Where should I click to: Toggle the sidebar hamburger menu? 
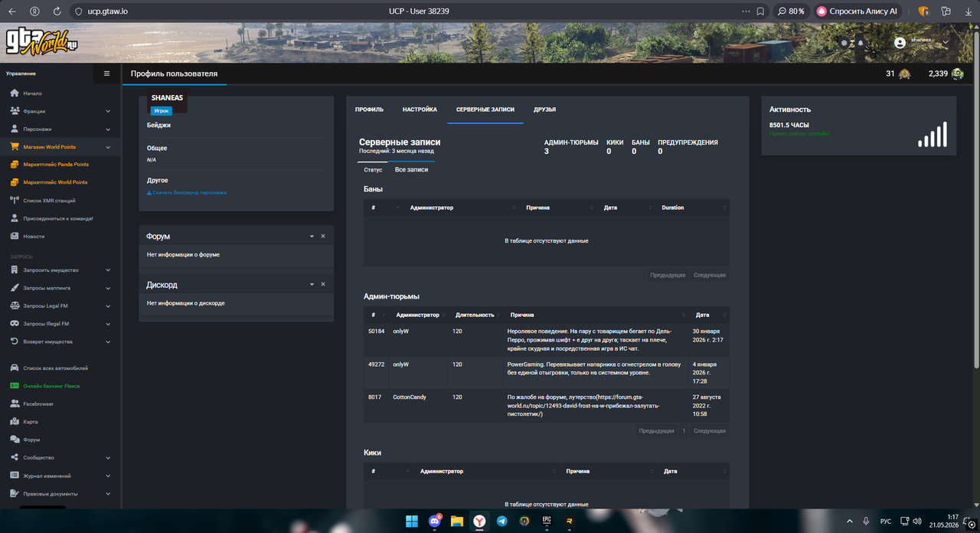click(x=106, y=74)
